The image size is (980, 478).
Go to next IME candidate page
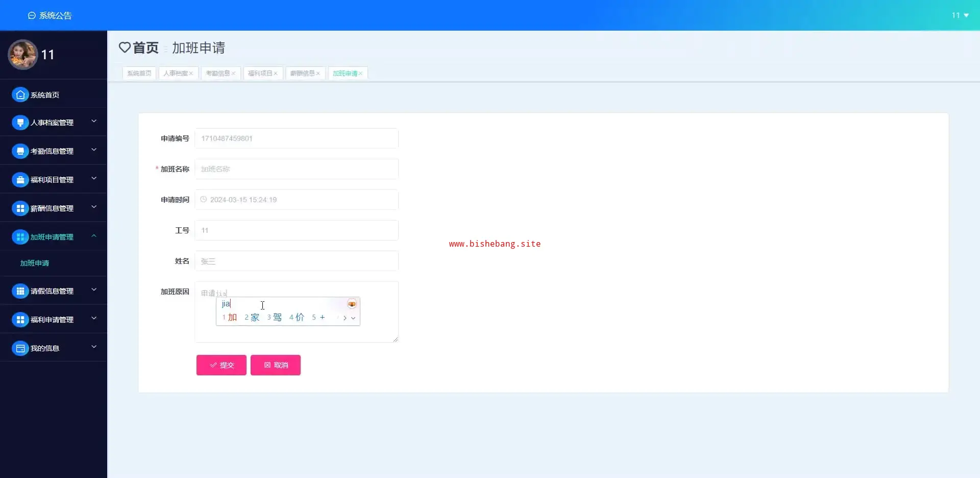[345, 318]
